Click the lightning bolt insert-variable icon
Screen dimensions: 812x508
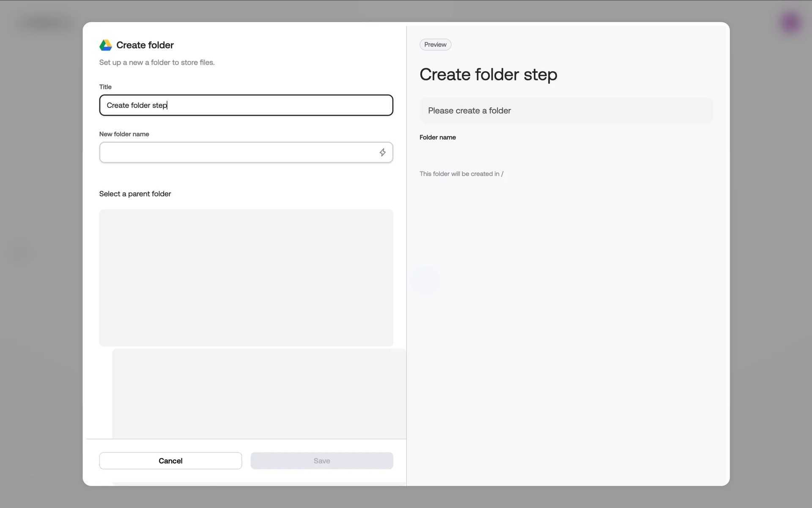click(x=382, y=152)
